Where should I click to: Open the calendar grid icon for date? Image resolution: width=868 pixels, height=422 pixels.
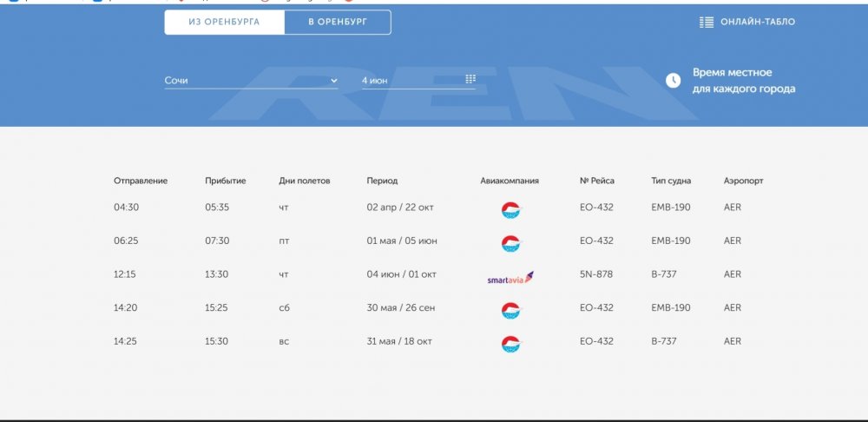click(x=470, y=80)
